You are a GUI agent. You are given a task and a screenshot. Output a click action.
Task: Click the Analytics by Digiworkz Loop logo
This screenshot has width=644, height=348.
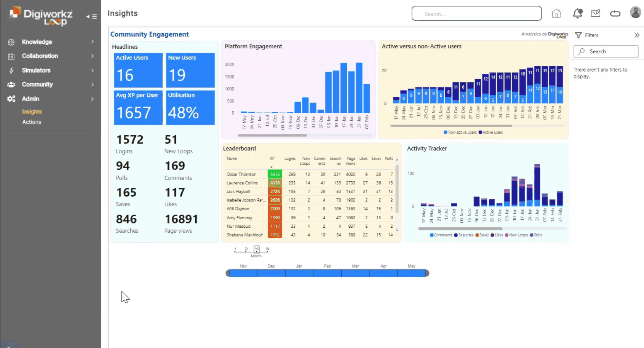[x=545, y=35]
